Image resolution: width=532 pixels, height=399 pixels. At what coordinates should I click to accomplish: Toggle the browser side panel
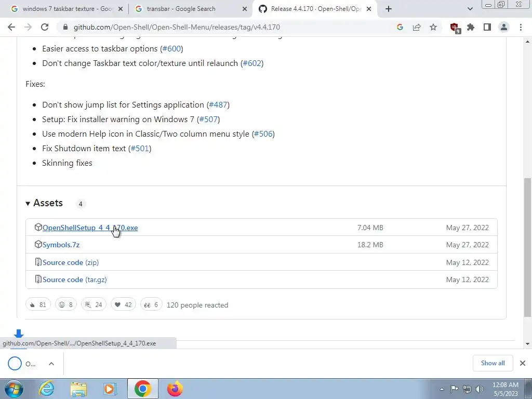tap(487, 27)
